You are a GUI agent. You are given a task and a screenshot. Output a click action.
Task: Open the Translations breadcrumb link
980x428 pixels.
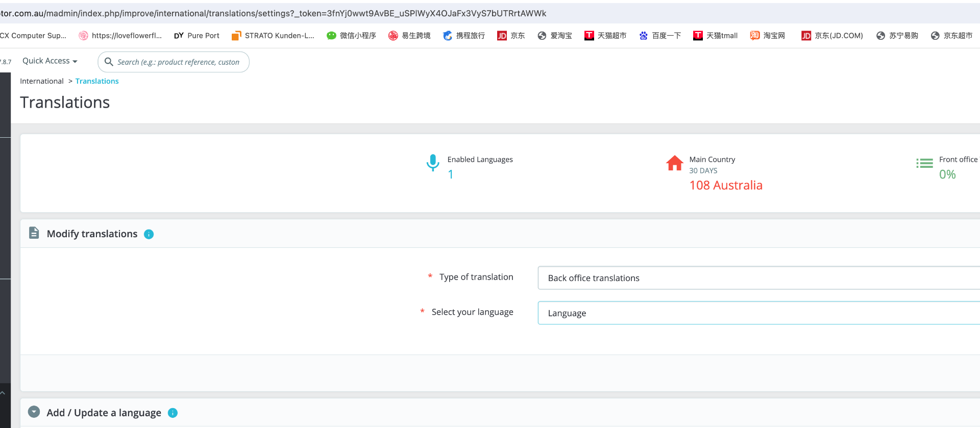pyautogui.click(x=97, y=81)
